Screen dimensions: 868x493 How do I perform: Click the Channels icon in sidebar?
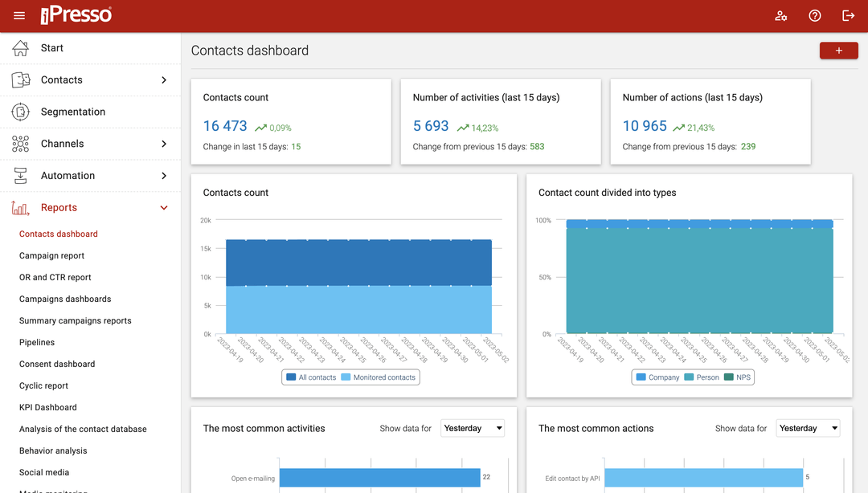pyautogui.click(x=18, y=144)
